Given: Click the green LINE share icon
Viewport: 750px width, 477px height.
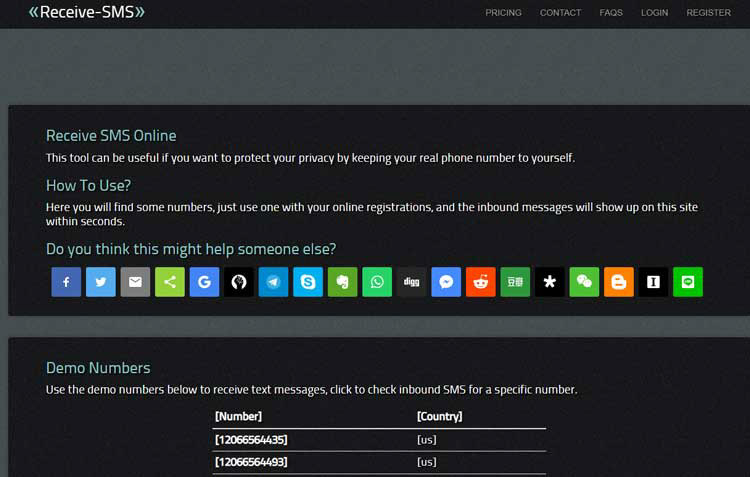Looking at the screenshot, I should click(x=688, y=282).
